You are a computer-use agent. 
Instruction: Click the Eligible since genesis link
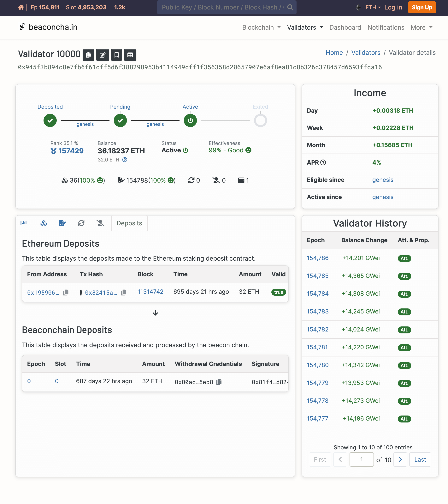[382, 180]
